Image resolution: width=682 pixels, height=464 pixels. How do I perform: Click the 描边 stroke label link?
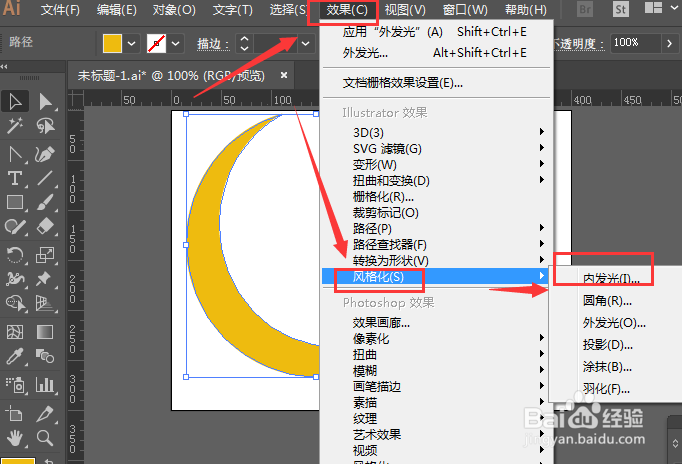[213, 43]
